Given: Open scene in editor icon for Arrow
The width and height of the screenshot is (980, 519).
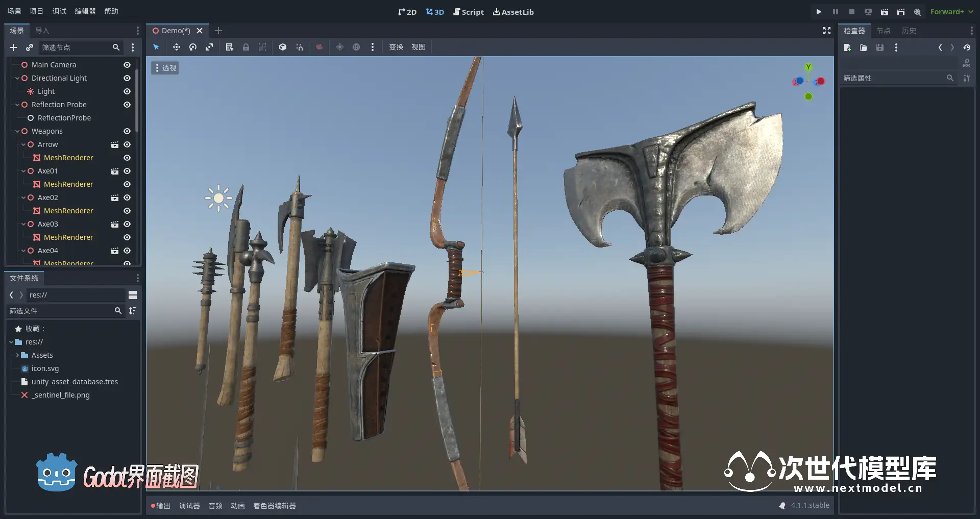Looking at the screenshot, I should (115, 144).
